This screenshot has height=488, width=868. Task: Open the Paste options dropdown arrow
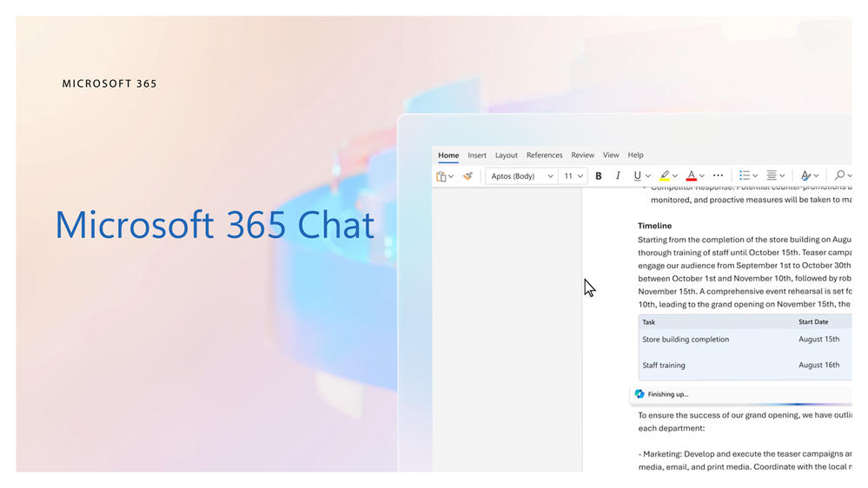tap(451, 176)
